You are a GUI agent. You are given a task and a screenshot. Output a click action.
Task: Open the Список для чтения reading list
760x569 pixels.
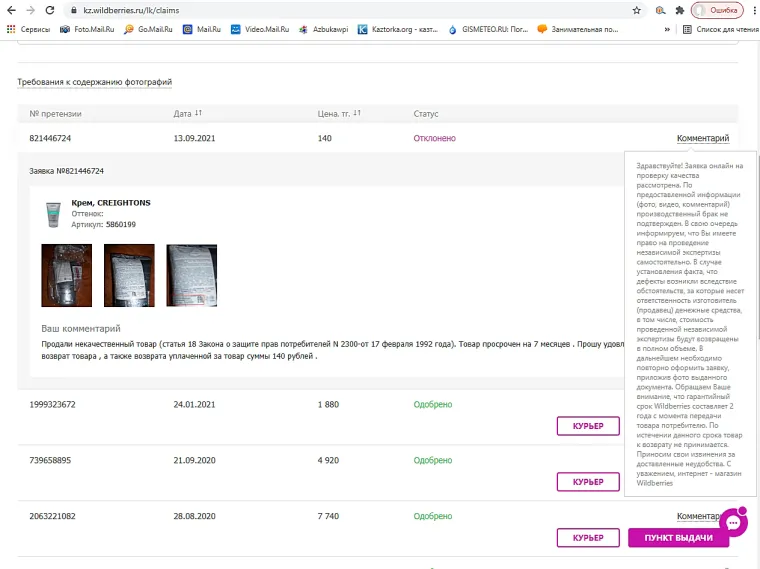pos(720,30)
